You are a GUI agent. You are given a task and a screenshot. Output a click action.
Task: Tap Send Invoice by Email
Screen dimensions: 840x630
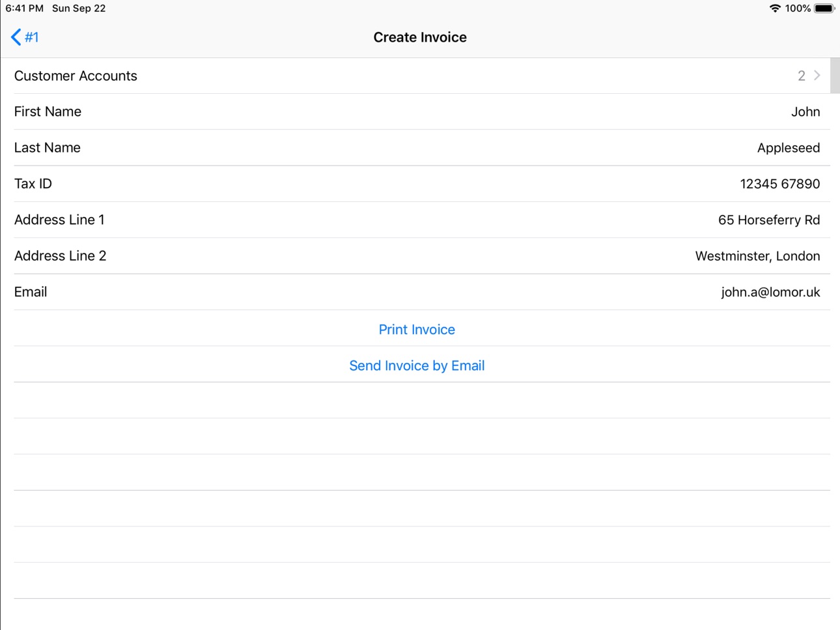click(x=417, y=365)
